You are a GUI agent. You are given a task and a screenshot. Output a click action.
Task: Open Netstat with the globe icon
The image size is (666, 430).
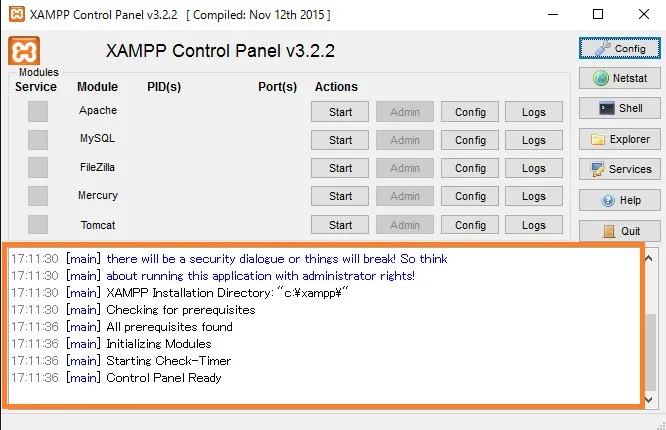[618, 78]
